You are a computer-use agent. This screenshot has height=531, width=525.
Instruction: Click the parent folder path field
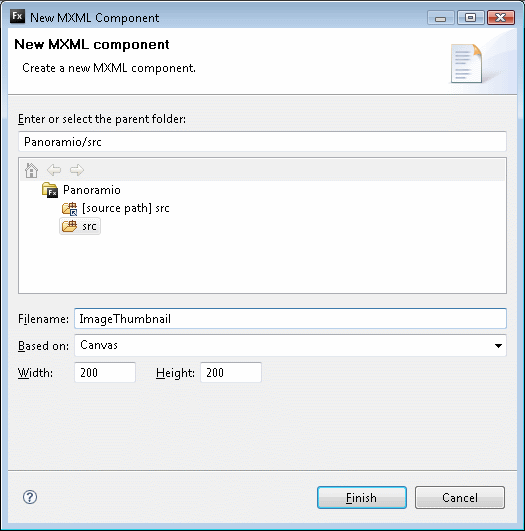point(262,142)
